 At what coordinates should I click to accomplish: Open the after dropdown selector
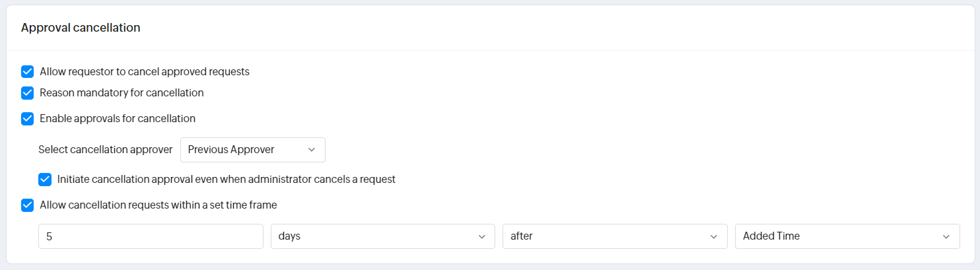614,236
